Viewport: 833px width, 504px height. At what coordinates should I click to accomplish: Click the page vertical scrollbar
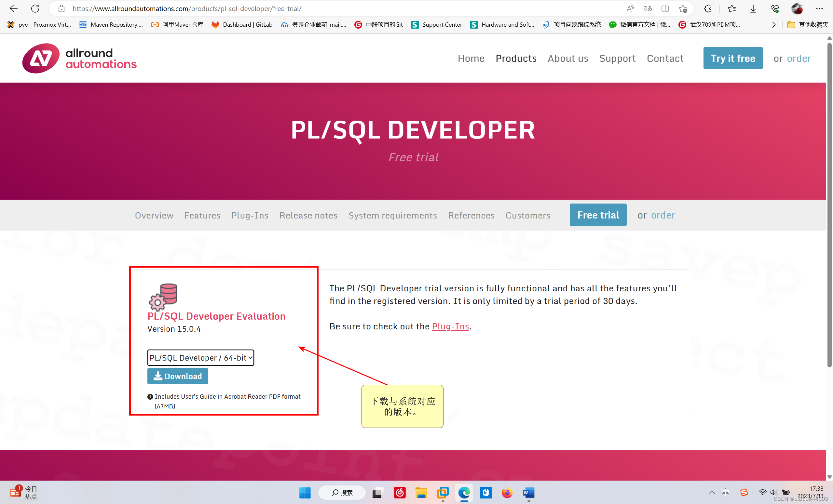829,203
